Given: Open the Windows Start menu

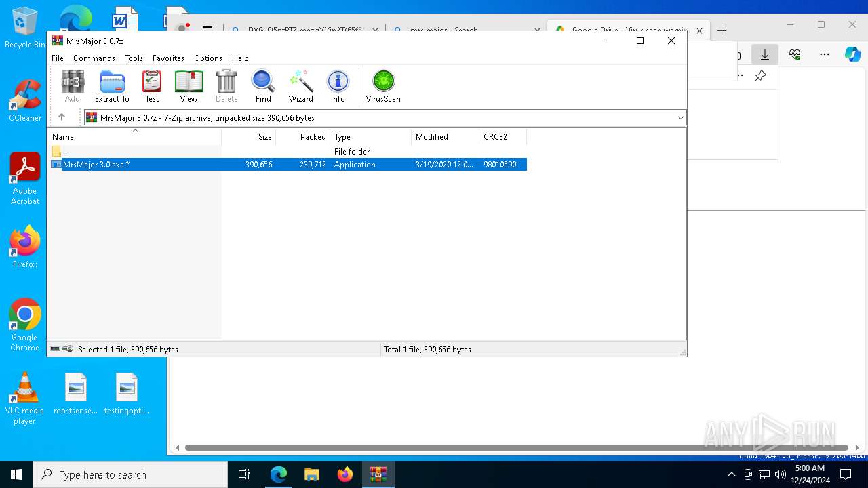Looking at the screenshot, I should tap(16, 474).
